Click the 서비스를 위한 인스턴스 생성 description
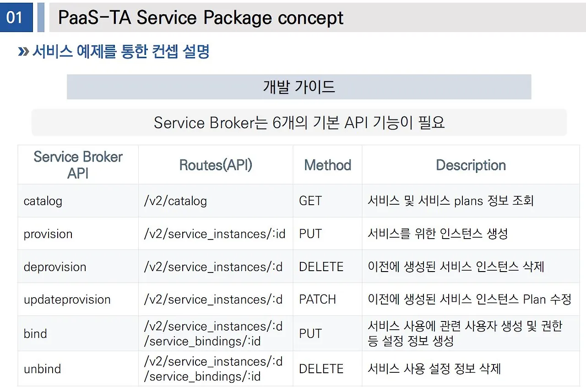 click(438, 234)
